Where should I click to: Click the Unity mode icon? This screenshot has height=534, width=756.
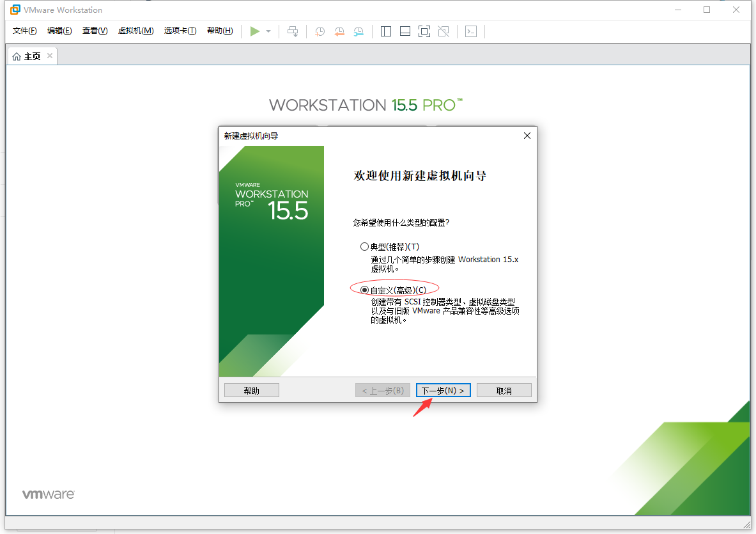pos(444,31)
